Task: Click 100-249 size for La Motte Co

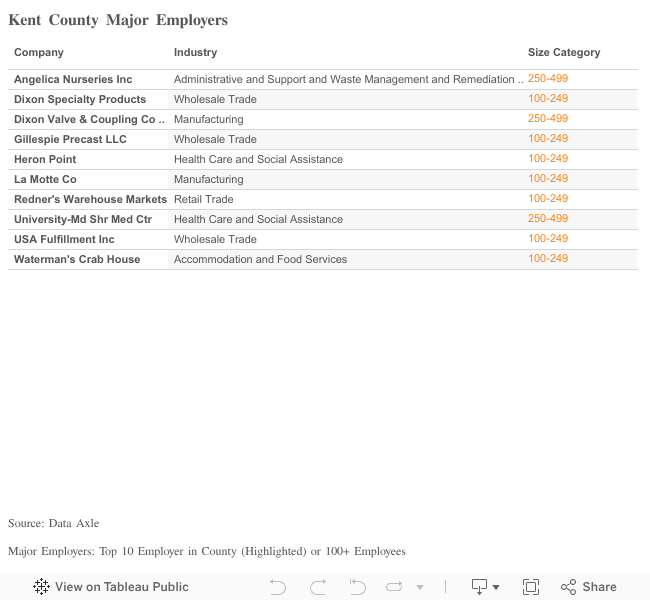Action: pos(548,178)
